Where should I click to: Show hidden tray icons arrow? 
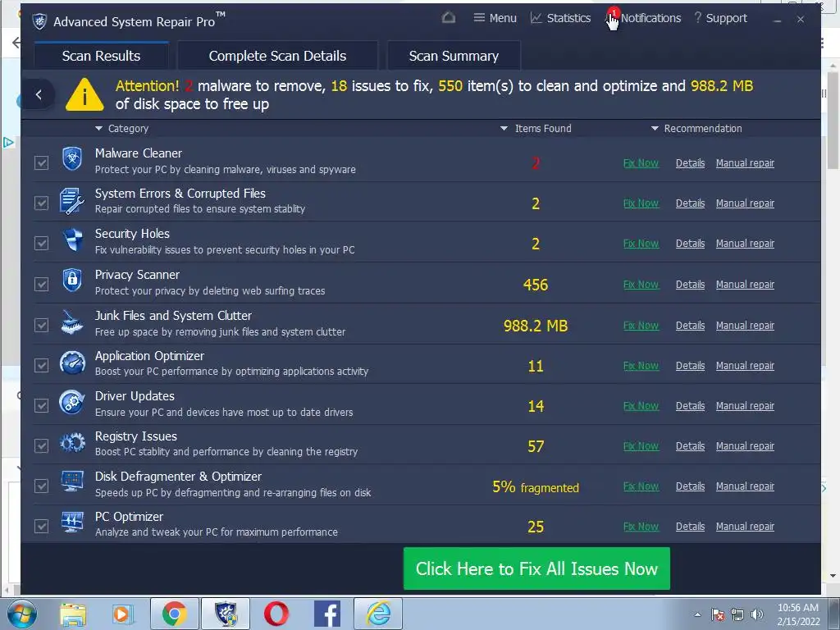pos(697,615)
